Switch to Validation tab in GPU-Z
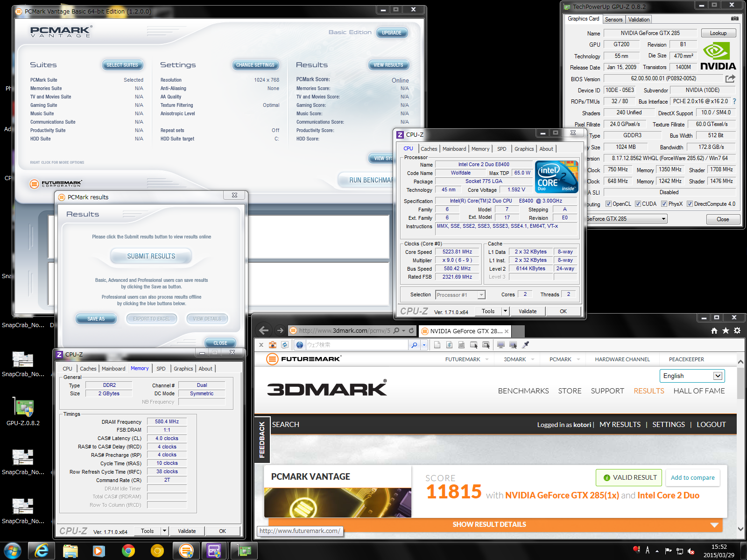Viewport: 747px width, 560px height. (x=639, y=20)
